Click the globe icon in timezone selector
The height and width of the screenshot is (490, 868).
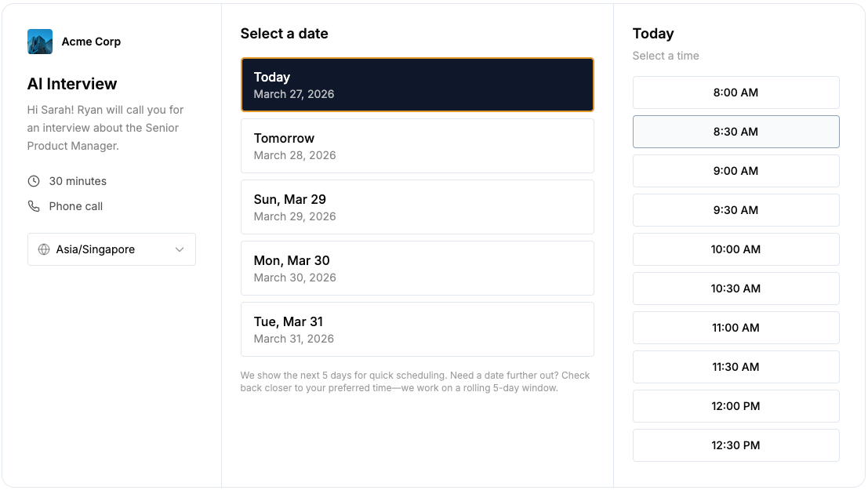pyautogui.click(x=44, y=249)
